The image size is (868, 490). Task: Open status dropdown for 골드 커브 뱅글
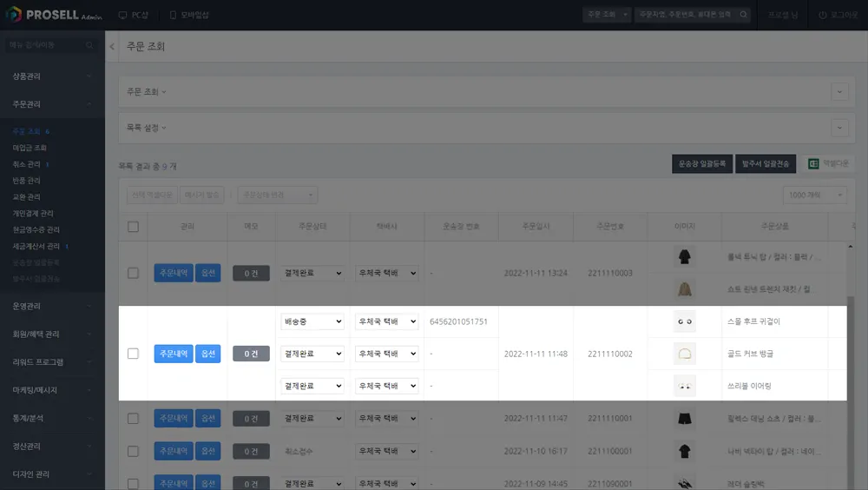pos(312,354)
